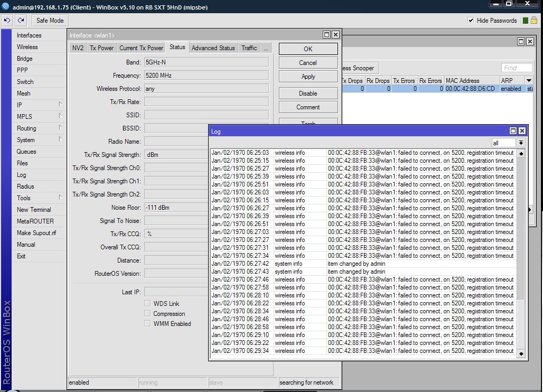Open the Snooper button in background window
The image size is (543, 392).
360,68
